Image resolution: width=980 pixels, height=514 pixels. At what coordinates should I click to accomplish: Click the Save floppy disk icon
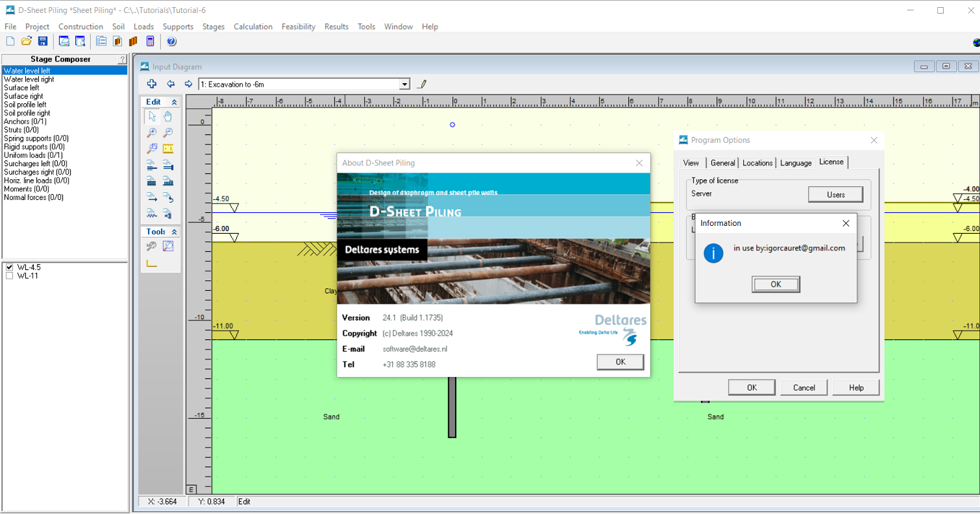click(43, 42)
